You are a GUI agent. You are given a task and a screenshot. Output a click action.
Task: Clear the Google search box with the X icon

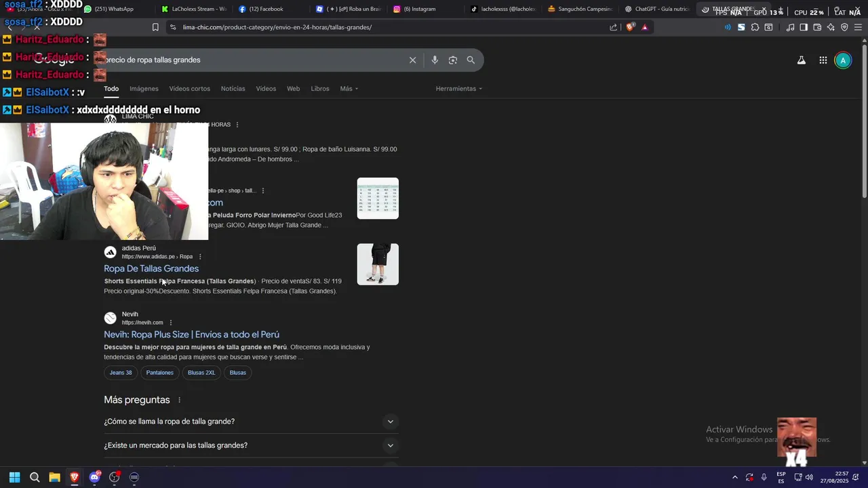412,60
